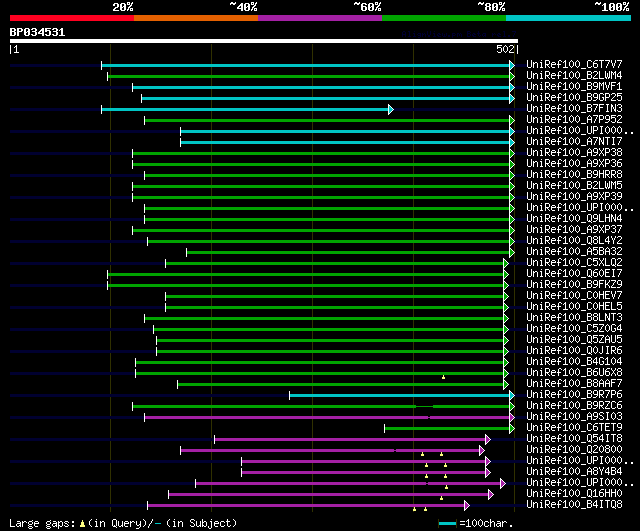Image resolution: width=640 pixels, height=531 pixels.
Task: Open the UniRef100_Q5ZAU5 hit label
Action: [574, 340]
